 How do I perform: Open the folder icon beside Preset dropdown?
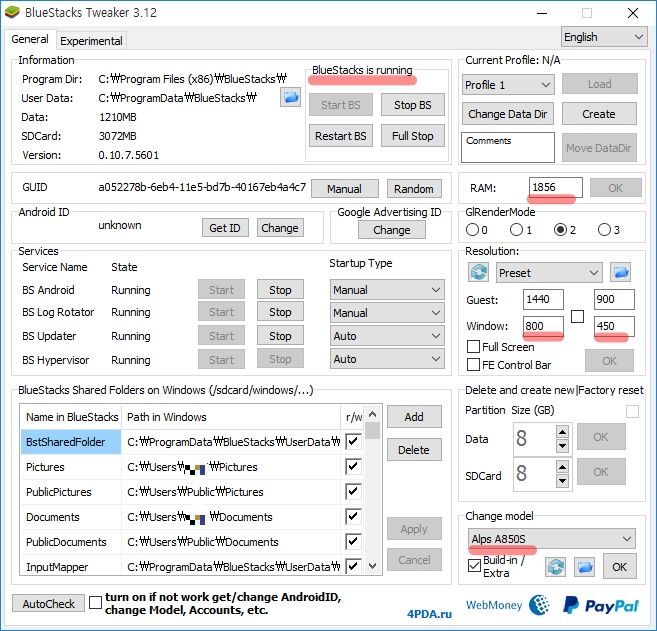[x=621, y=272]
